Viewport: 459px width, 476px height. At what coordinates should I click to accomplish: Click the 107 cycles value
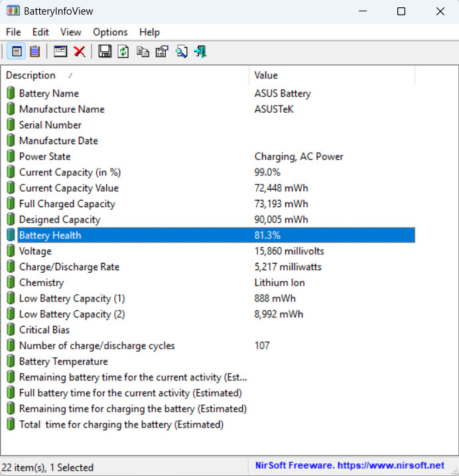click(262, 345)
